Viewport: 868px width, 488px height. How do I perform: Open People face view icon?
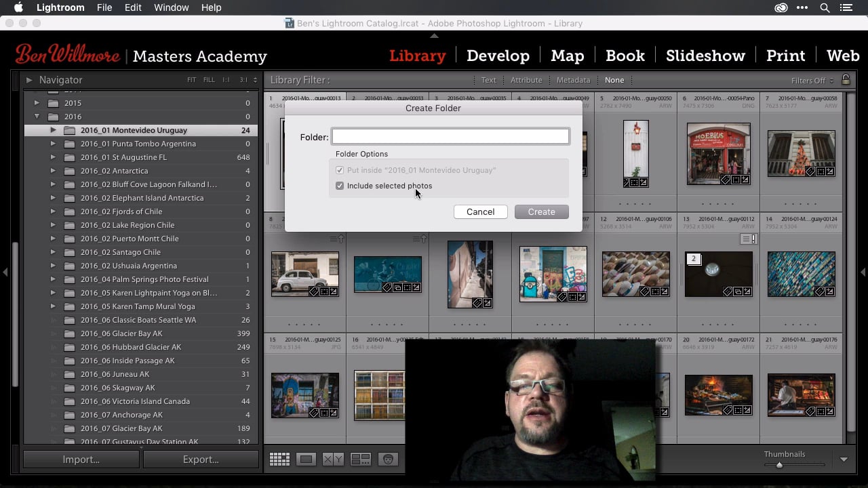click(388, 460)
